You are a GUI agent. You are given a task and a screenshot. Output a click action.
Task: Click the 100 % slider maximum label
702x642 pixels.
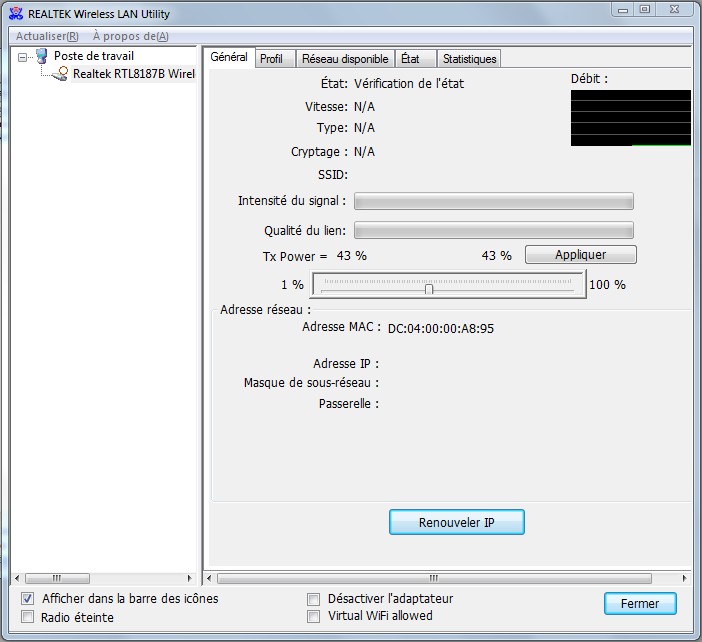pyautogui.click(x=607, y=285)
